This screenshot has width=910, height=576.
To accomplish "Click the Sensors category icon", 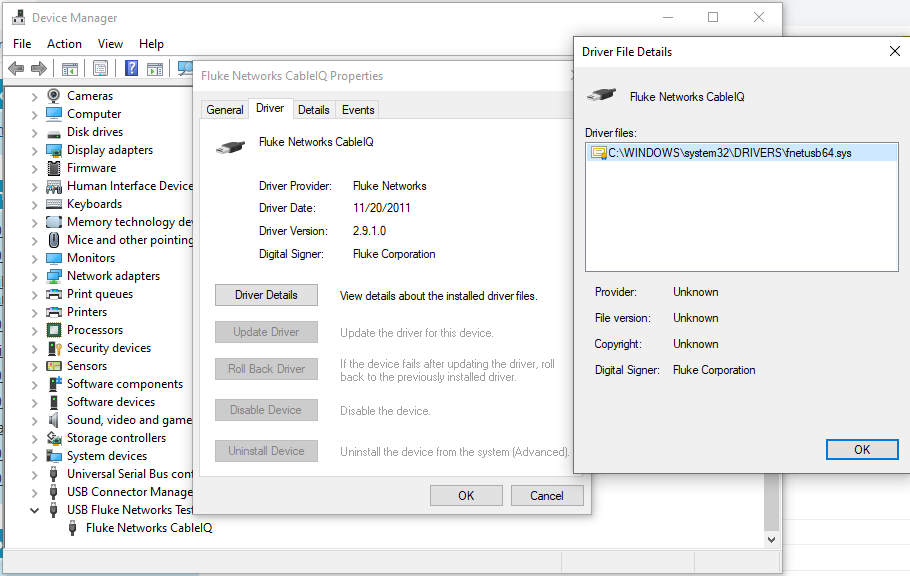I will (54, 366).
